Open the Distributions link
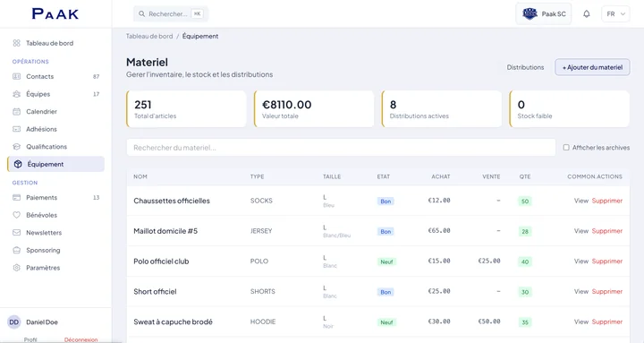 525,67
